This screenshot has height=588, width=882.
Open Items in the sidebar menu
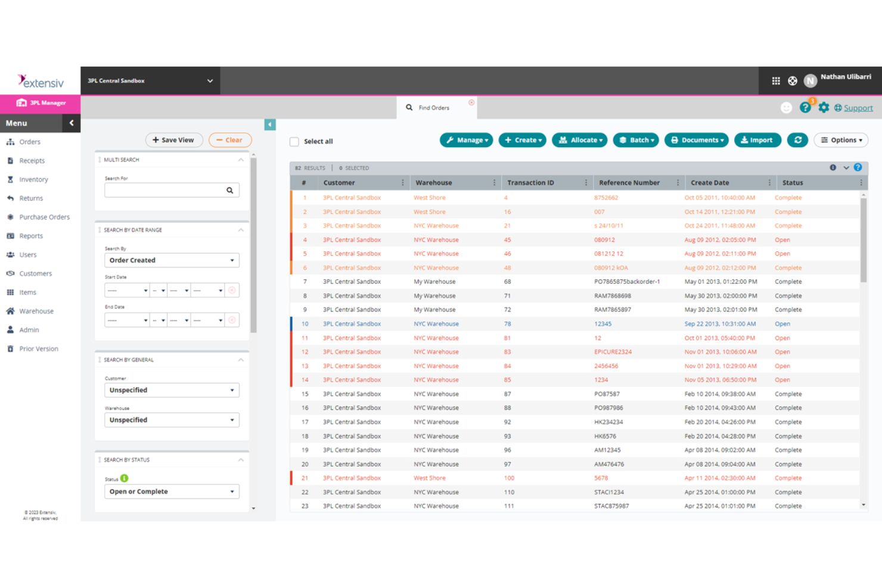27,293
